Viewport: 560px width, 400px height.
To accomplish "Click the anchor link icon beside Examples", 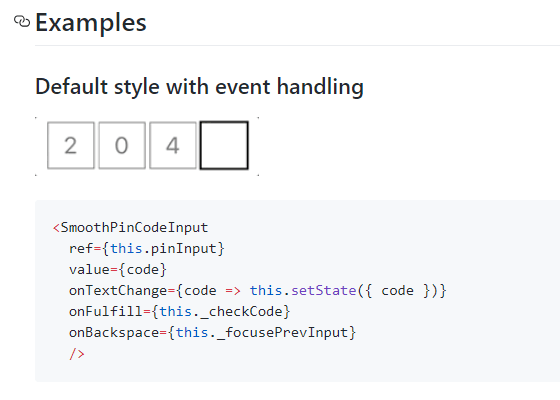I will [x=22, y=21].
